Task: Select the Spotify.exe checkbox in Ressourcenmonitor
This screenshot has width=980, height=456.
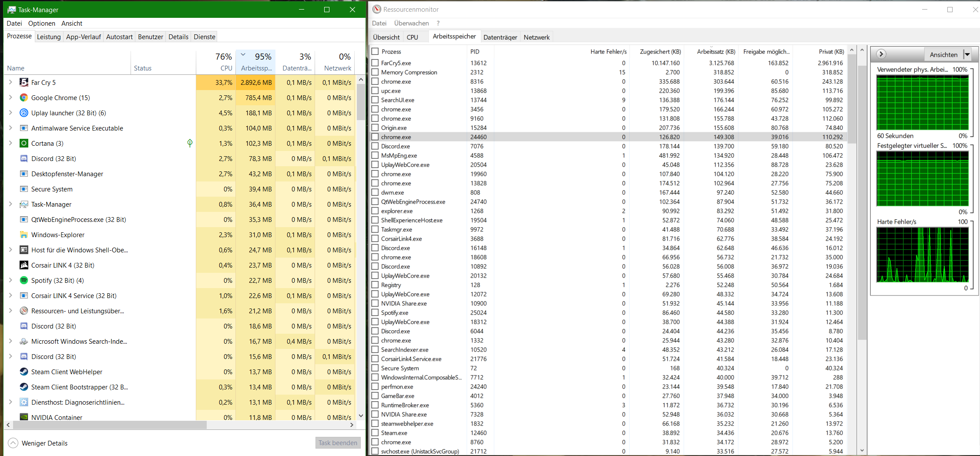Action: 375,312
